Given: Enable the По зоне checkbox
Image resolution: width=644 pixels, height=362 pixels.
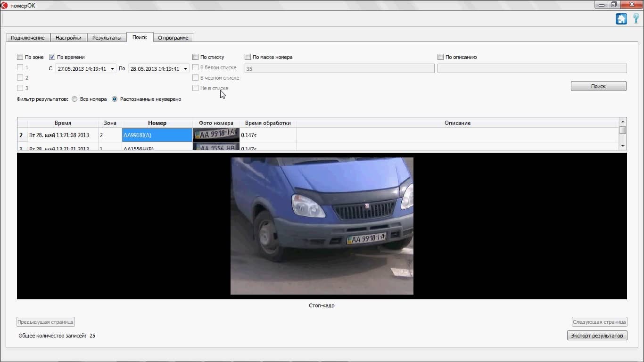Looking at the screenshot, I should coord(20,57).
